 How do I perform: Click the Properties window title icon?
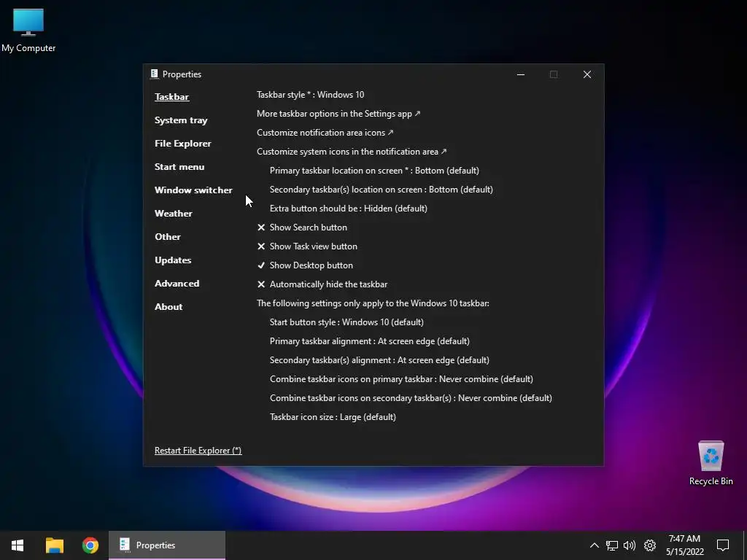click(154, 74)
